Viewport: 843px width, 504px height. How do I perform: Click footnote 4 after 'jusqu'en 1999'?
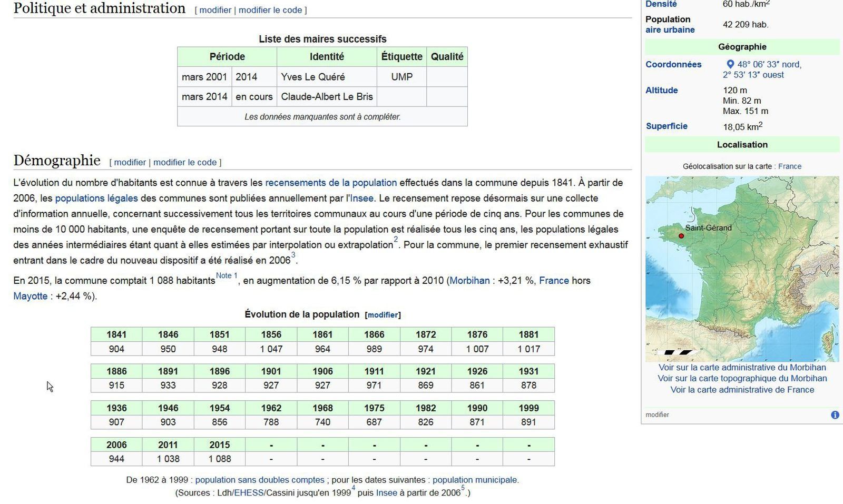[x=353, y=488]
